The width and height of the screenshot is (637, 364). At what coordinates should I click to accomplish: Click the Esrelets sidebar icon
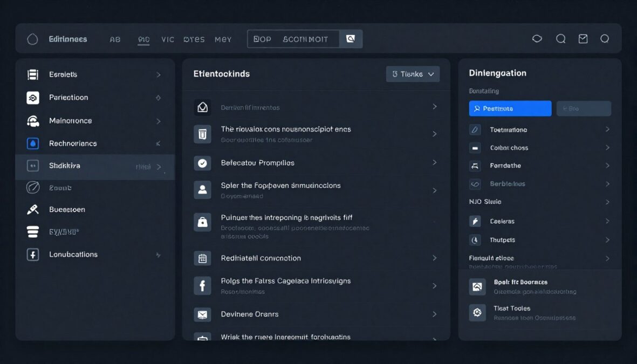pos(33,74)
